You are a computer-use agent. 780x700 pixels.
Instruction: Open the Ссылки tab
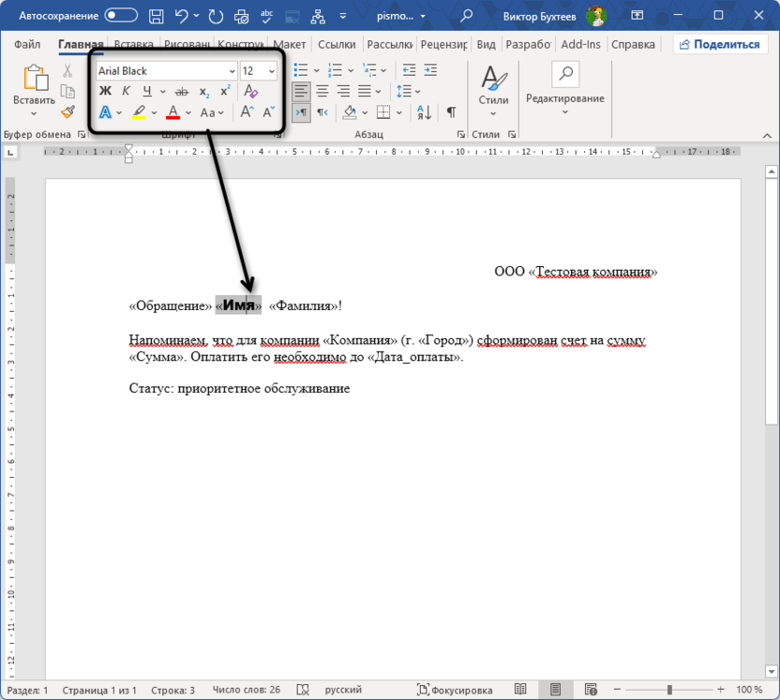(337, 44)
